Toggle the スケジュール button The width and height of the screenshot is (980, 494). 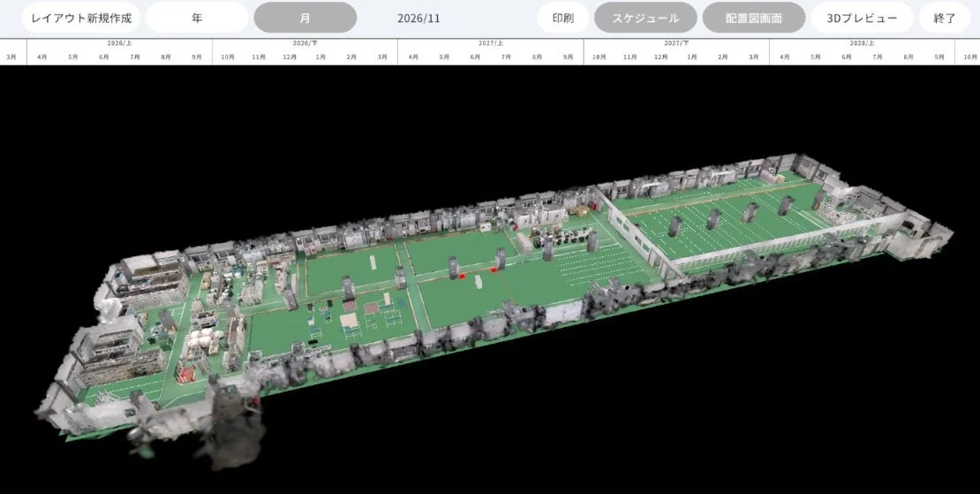coord(645,18)
